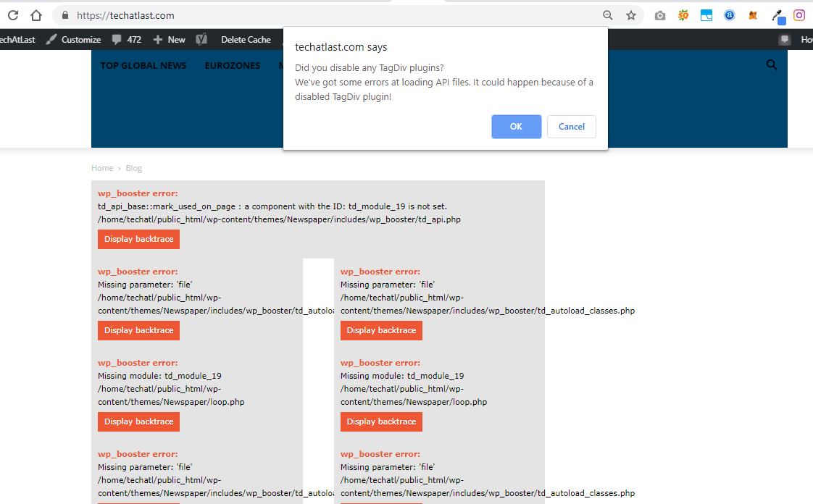Bookmark this page with the star icon

point(631,15)
